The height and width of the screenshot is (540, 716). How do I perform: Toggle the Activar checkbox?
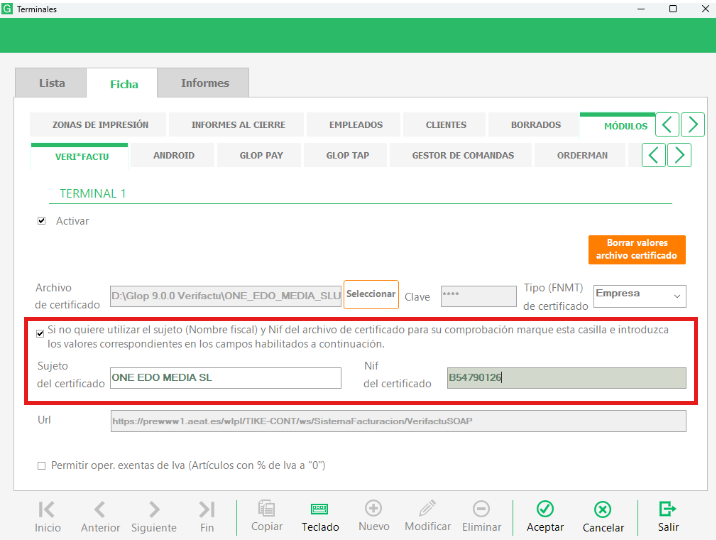42,221
